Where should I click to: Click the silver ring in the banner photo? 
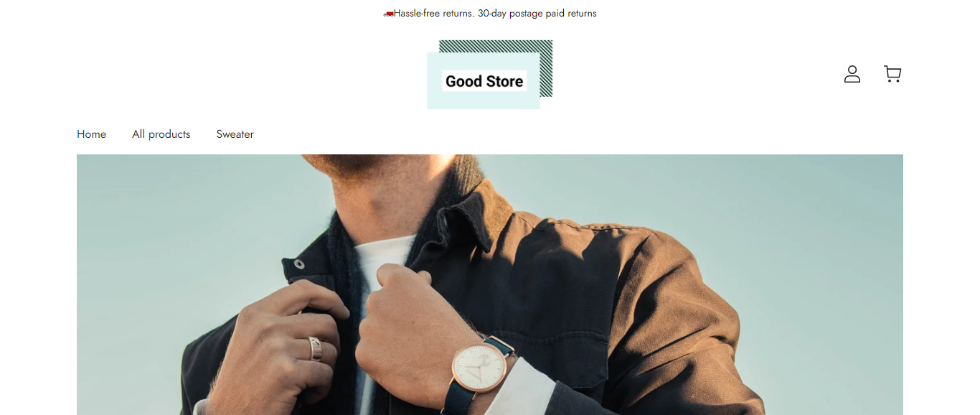[315, 348]
